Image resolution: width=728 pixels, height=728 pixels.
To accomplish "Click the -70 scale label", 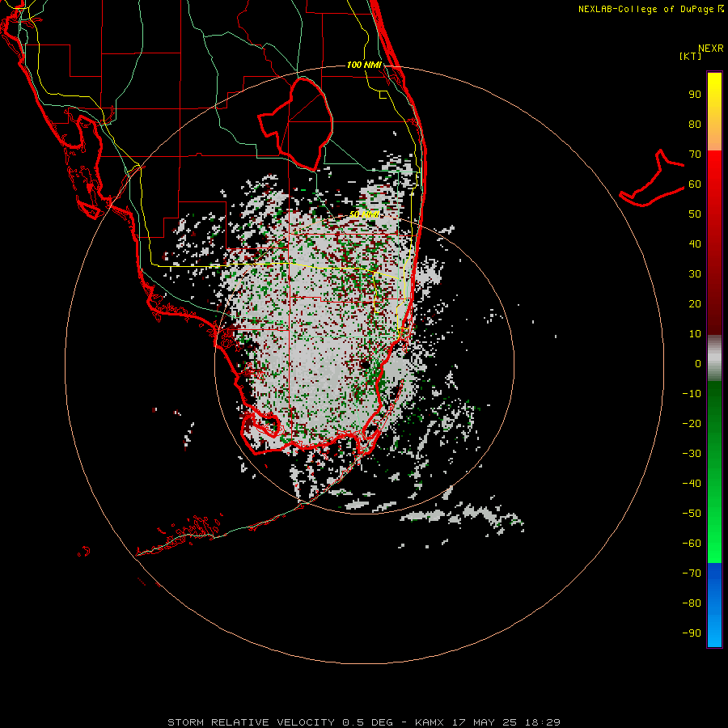I will [x=692, y=574].
